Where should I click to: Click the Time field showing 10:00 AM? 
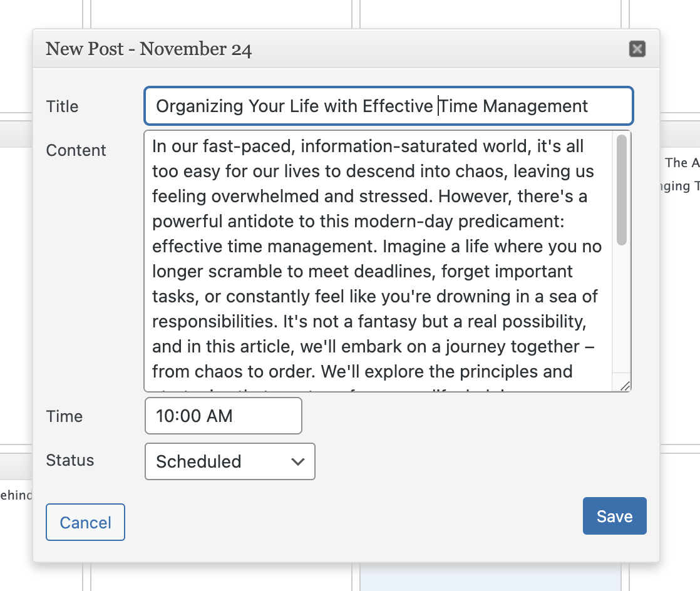pyautogui.click(x=223, y=416)
